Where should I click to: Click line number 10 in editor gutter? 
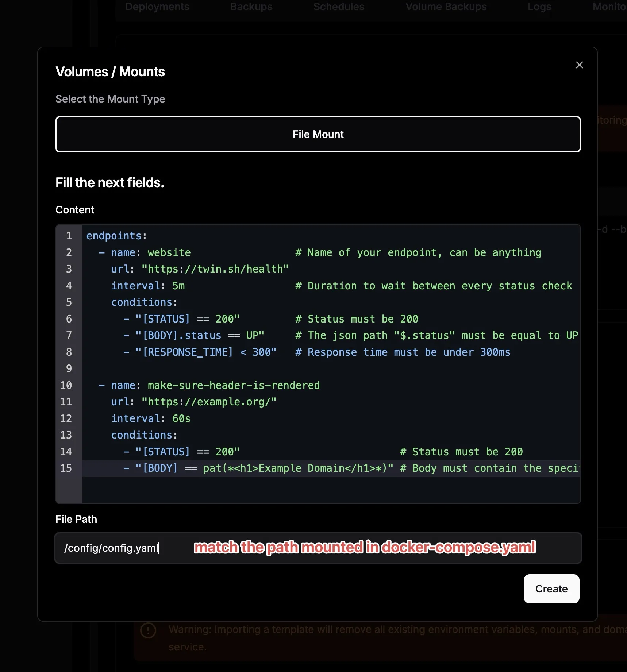coord(66,385)
